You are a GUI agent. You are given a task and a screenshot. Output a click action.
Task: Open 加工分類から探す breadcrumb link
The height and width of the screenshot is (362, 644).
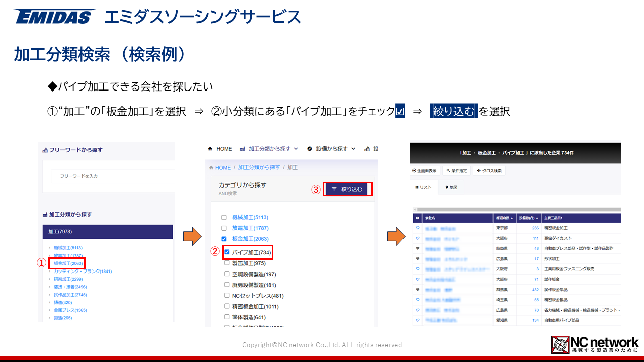pyautogui.click(x=259, y=167)
